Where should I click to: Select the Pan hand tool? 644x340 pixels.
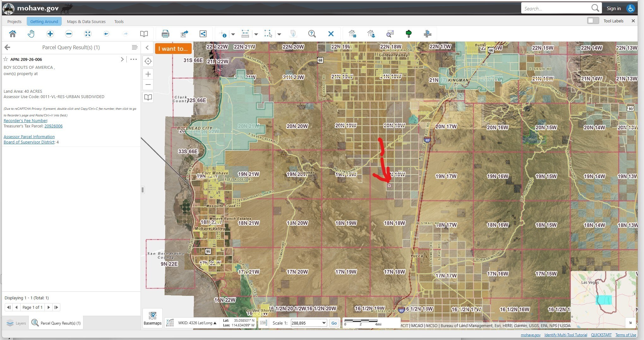pyautogui.click(x=31, y=34)
